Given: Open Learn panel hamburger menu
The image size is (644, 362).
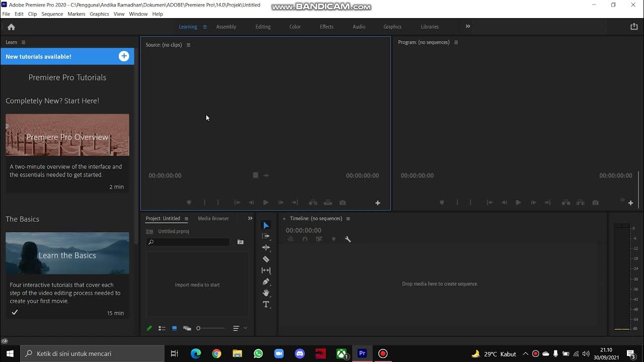Looking at the screenshot, I should (23, 42).
